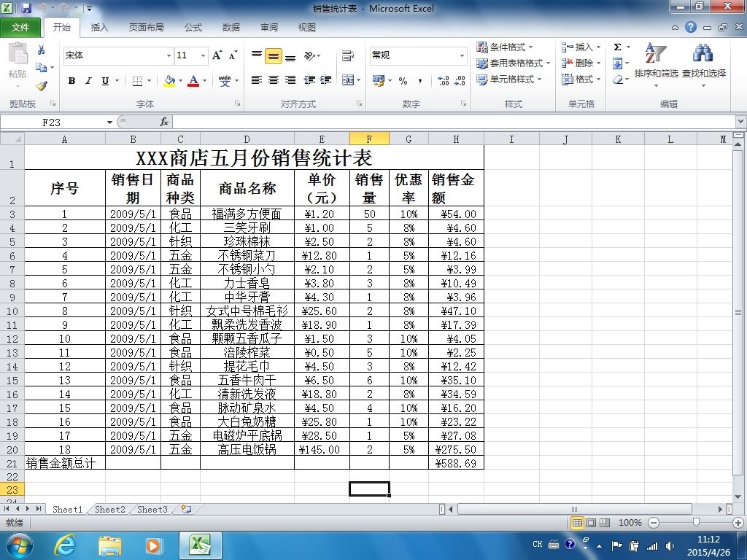This screenshot has height=560, width=747.
Task: Switch to Page Layout view in status bar
Action: (591, 523)
